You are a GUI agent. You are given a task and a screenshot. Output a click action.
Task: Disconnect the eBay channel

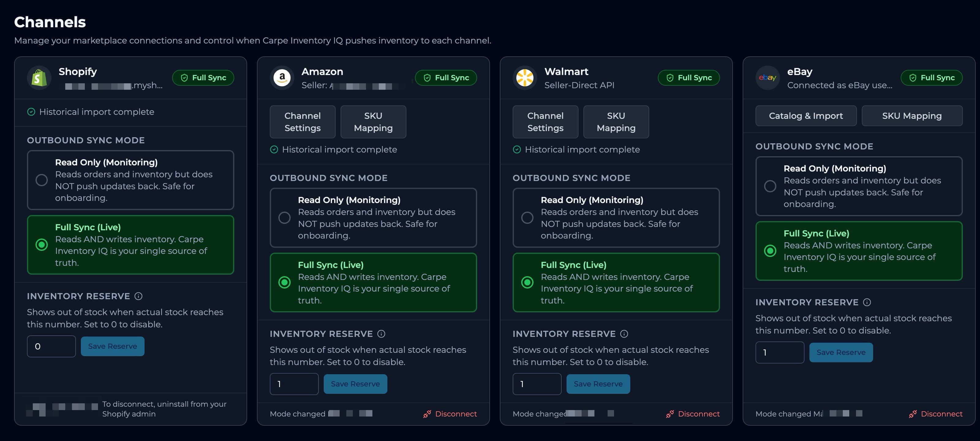point(936,414)
